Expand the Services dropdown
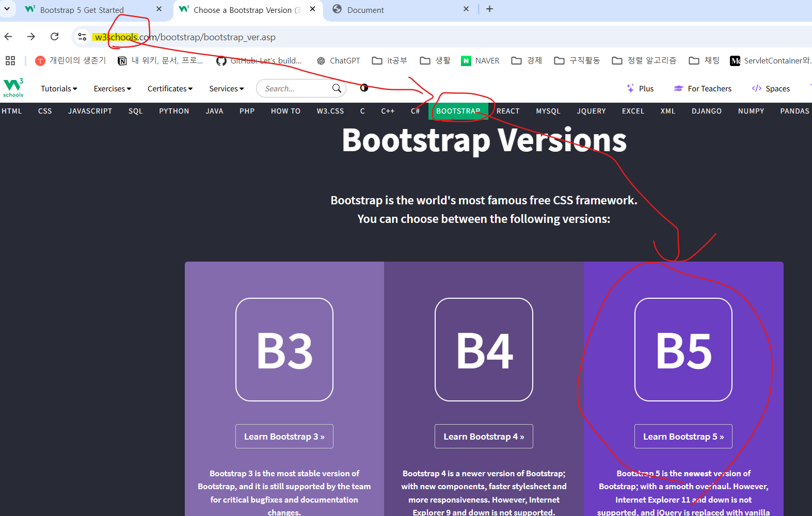Viewport: 812px width, 516px height. coord(226,88)
